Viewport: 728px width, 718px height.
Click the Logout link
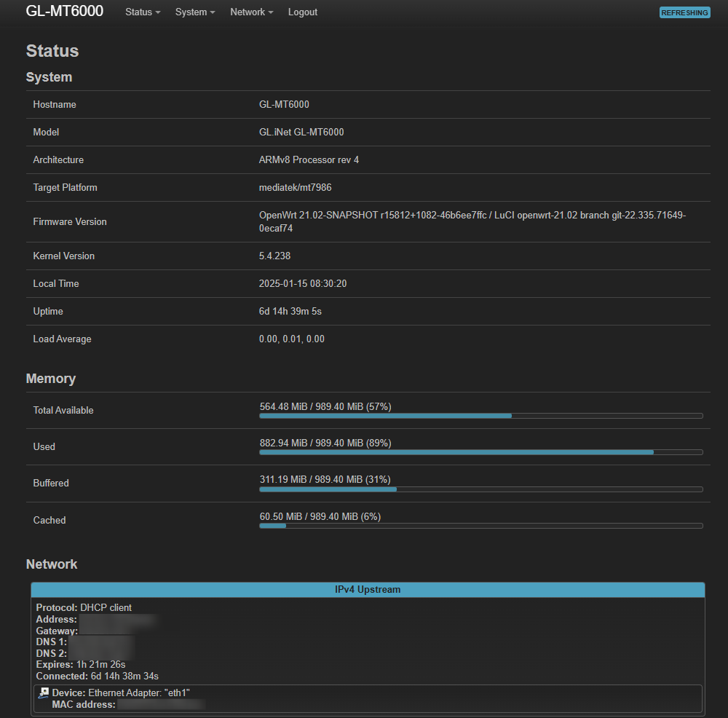[303, 12]
